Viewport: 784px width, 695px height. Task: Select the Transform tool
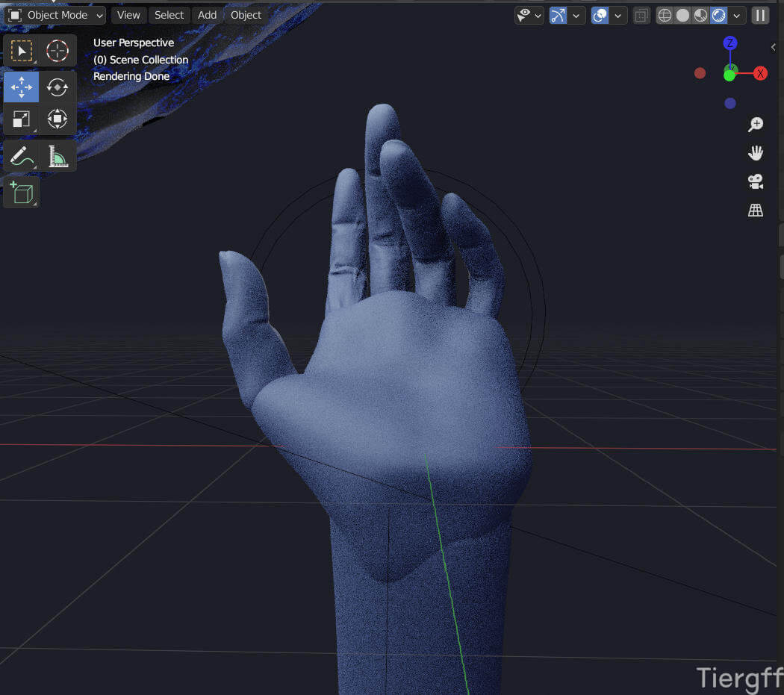point(57,119)
